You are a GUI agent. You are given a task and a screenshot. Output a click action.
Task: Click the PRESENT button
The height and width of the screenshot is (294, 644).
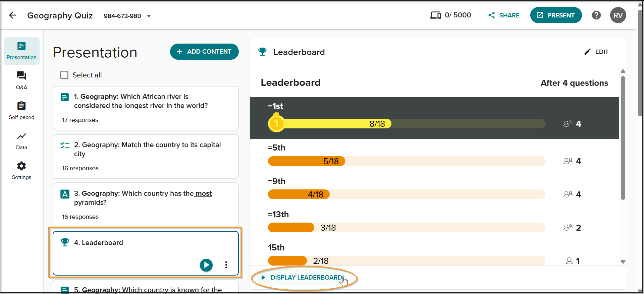coord(556,15)
